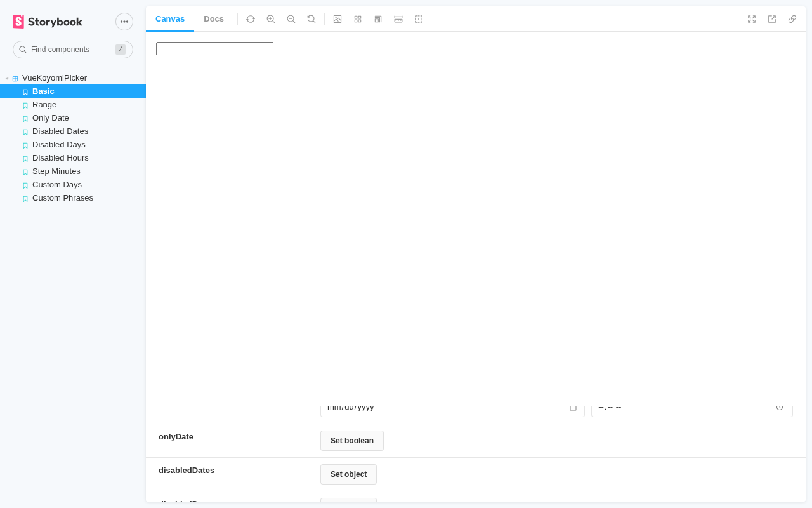The height and width of the screenshot is (508, 812).
Task: Select the Basic story
Action: pos(73,91)
